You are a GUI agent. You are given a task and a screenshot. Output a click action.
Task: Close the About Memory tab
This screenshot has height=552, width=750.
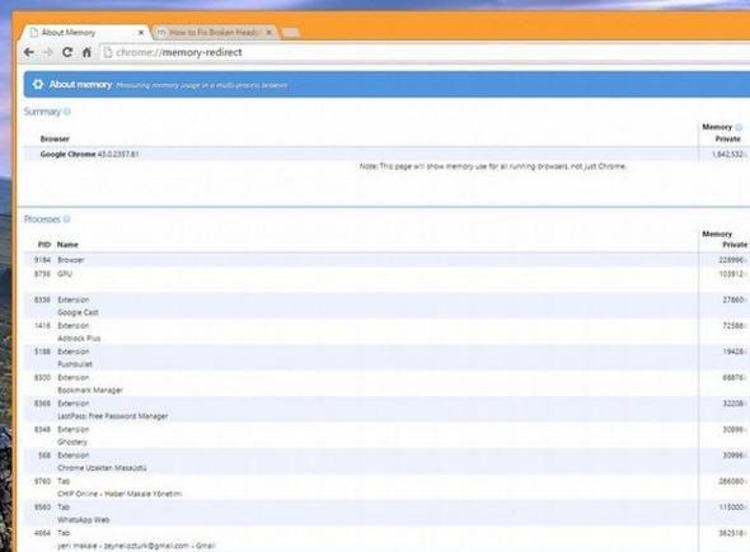(x=141, y=33)
